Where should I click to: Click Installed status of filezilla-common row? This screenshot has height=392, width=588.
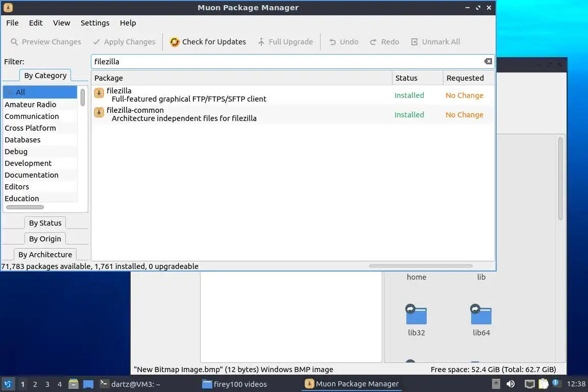[x=409, y=115]
